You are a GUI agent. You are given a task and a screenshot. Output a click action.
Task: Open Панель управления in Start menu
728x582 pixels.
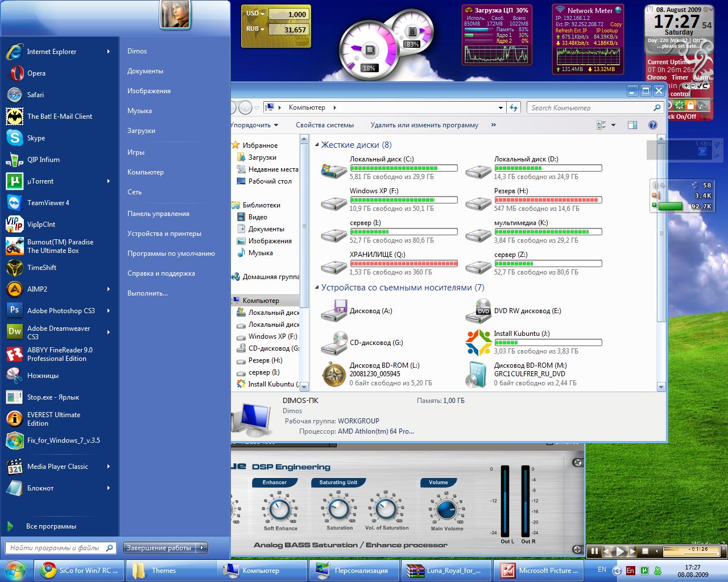(158, 214)
